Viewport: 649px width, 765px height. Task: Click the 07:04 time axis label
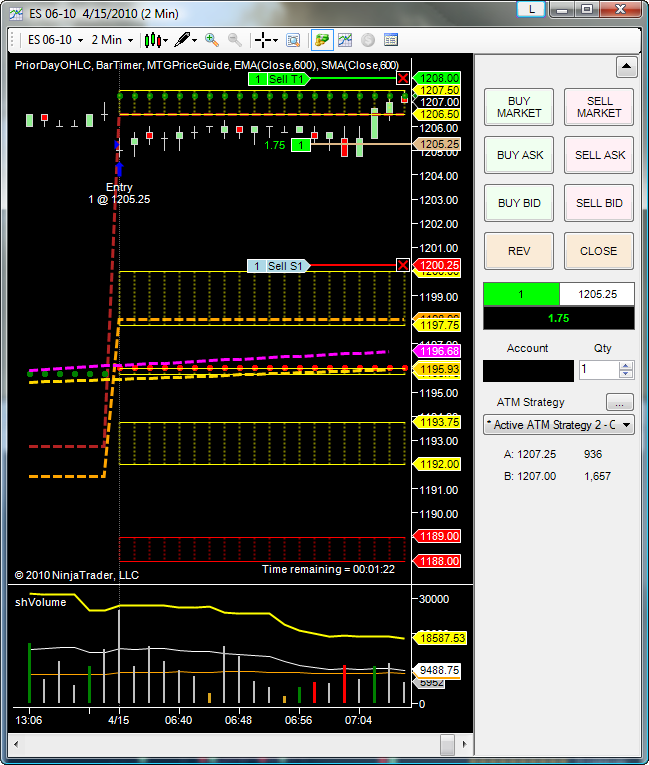tap(358, 720)
